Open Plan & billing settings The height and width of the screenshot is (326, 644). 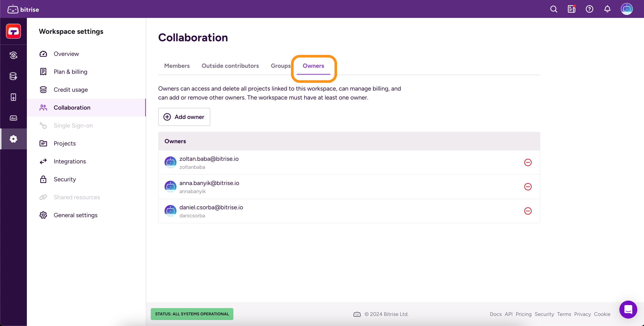click(x=70, y=72)
